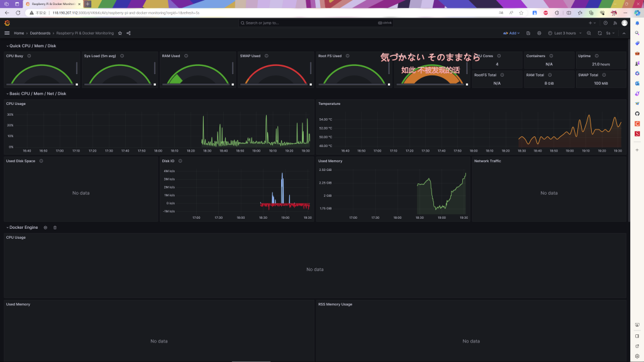Open the Add panel dropdown

tap(511, 33)
